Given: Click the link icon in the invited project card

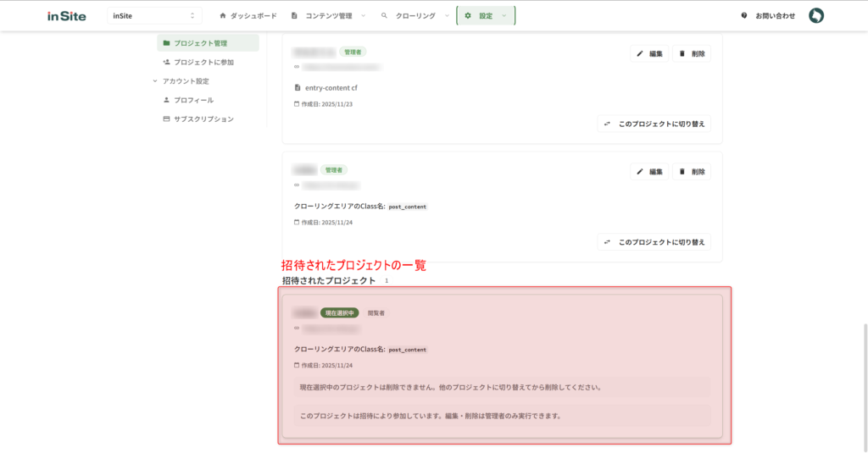Looking at the screenshot, I should coord(297,328).
